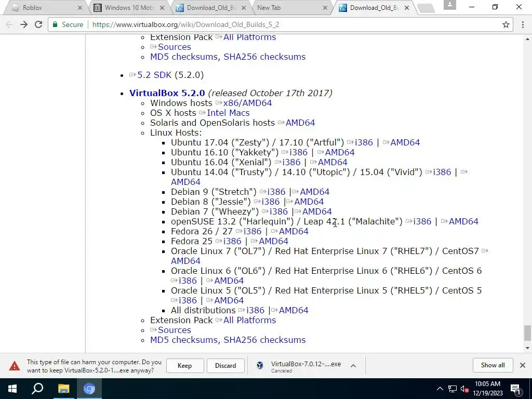This screenshot has width=532, height=399.
Task: Keep the VirtualBox-5.2.0 download
Action: pyautogui.click(x=184, y=365)
